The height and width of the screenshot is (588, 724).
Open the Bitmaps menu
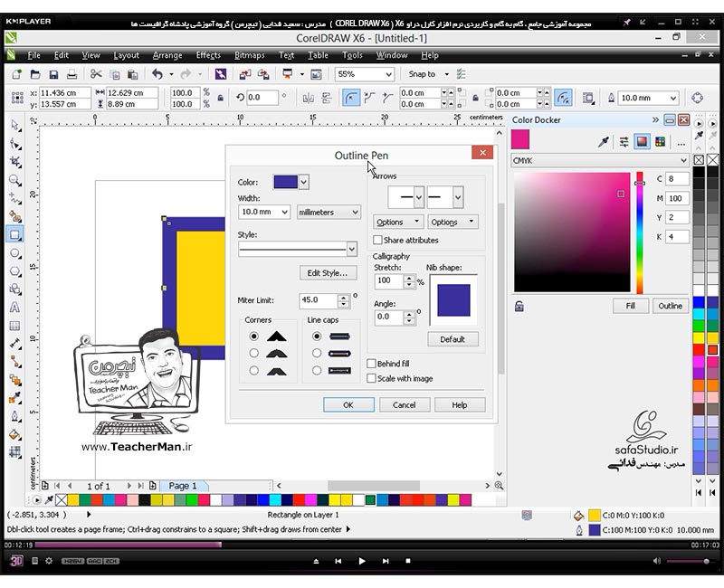pyautogui.click(x=250, y=55)
